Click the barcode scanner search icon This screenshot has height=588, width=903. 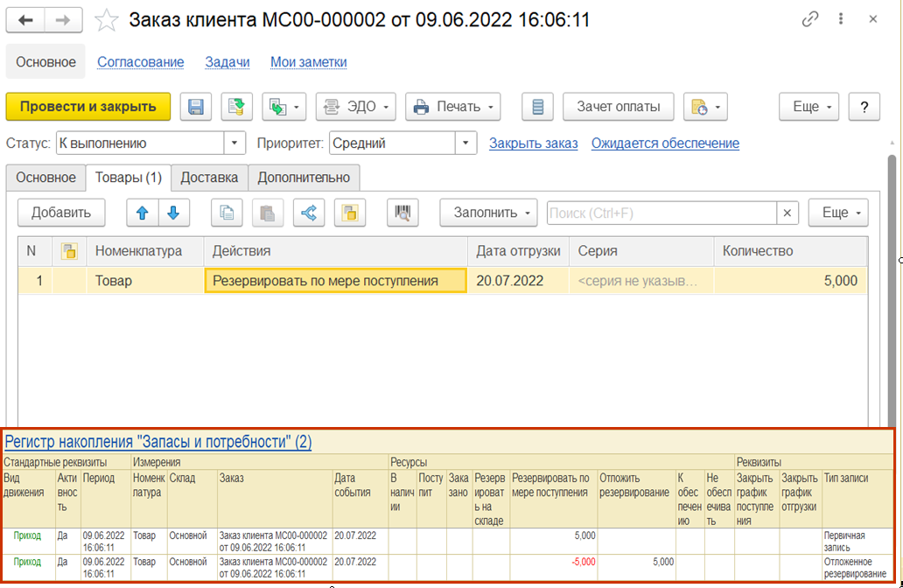[x=403, y=213]
